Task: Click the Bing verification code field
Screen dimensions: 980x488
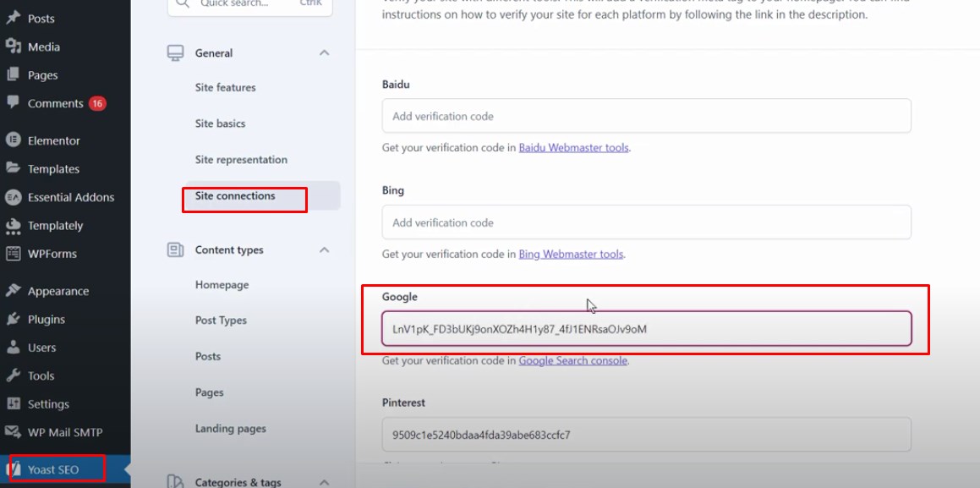Action: [x=646, y=222]
